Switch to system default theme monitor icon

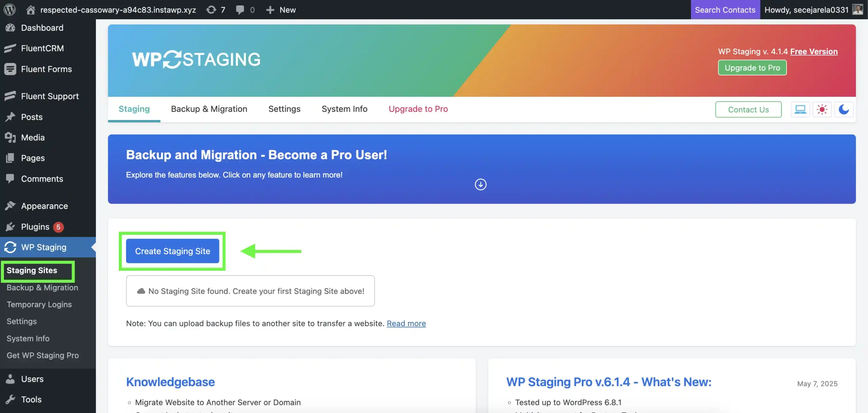point(800,109)
